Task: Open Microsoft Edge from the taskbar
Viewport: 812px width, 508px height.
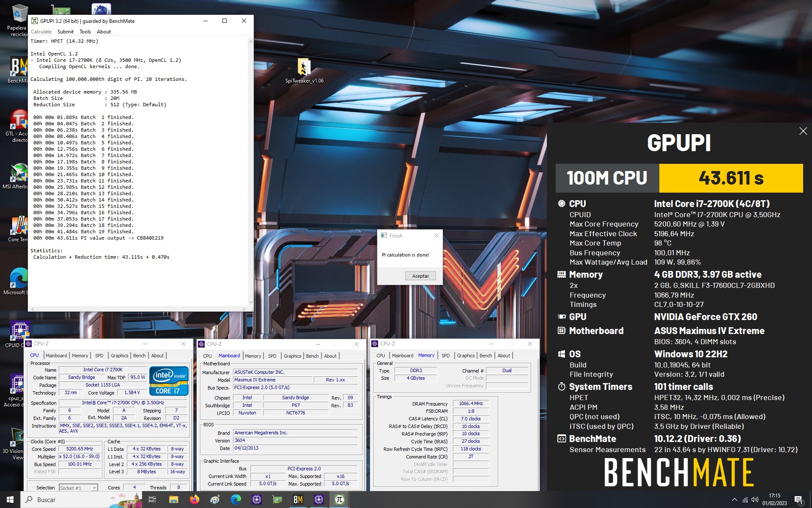Action: click(236, 500)
